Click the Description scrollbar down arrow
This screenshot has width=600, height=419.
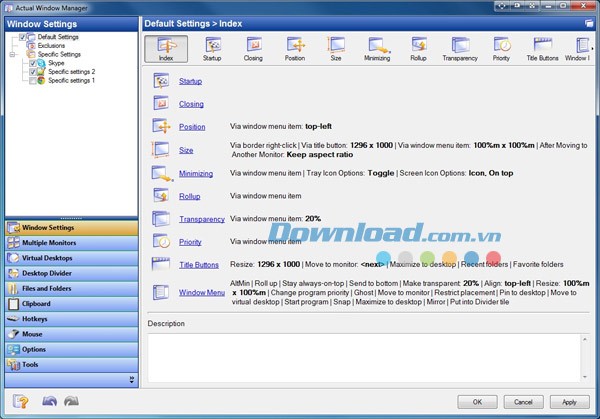[x=585, y=377]
